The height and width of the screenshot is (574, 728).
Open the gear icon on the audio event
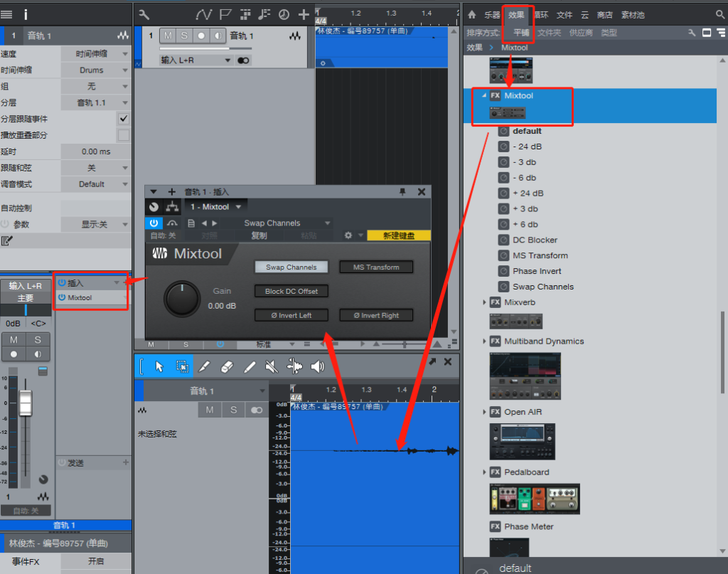coord(323,63)
